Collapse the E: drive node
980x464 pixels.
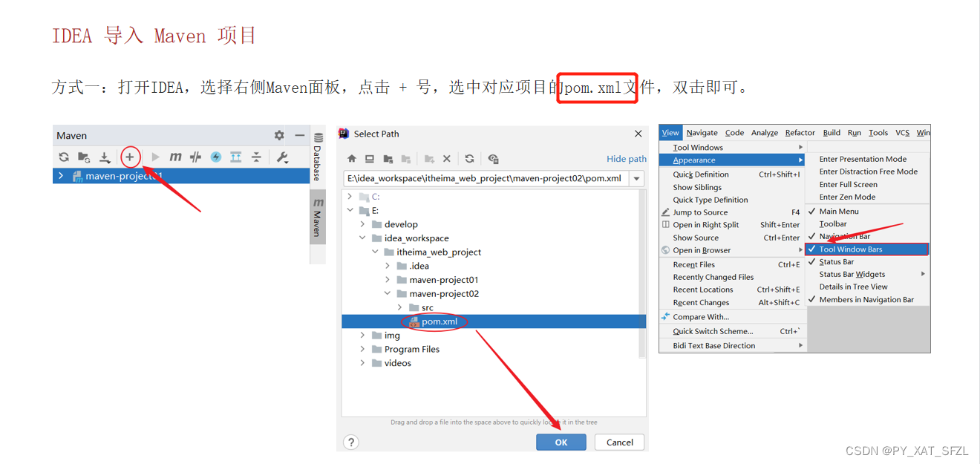350,211
